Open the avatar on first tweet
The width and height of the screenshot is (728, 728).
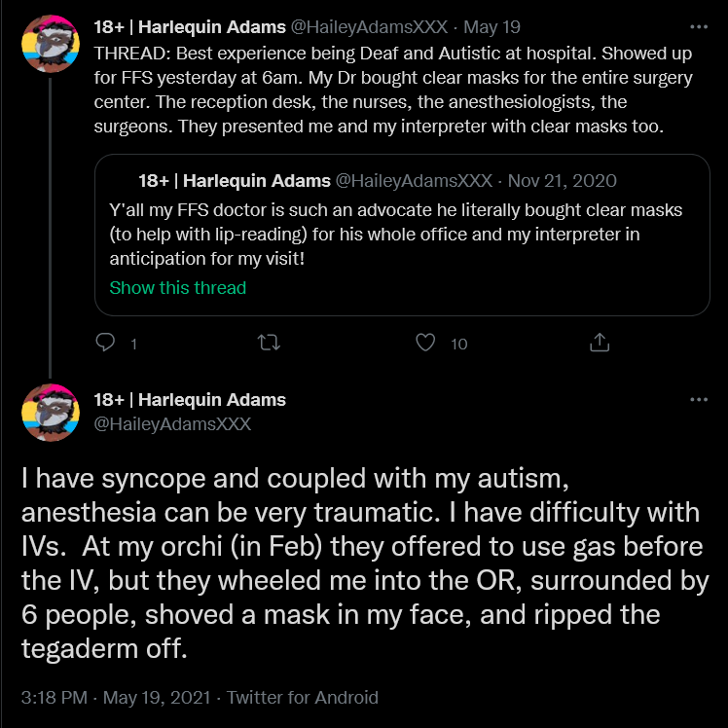point(51,44)
